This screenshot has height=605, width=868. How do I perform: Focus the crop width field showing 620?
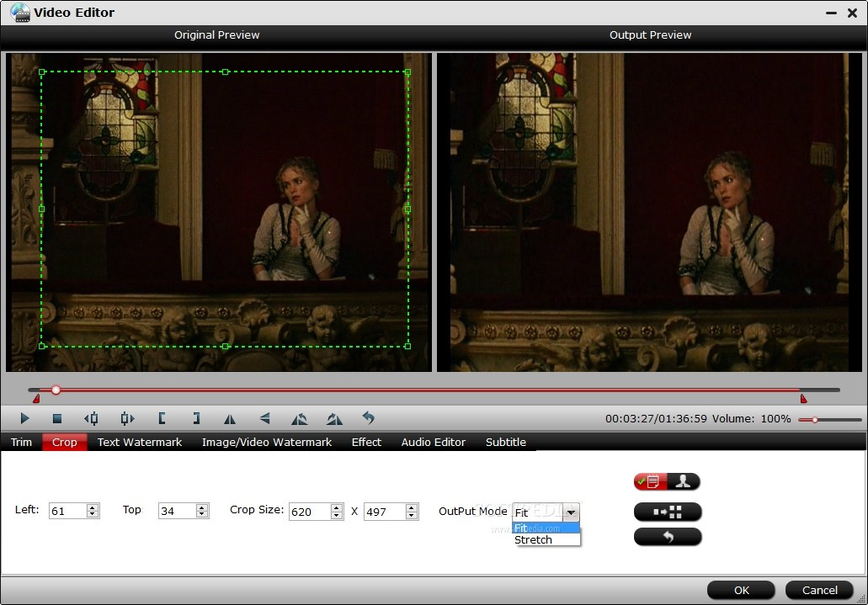[x=310, y=512]
